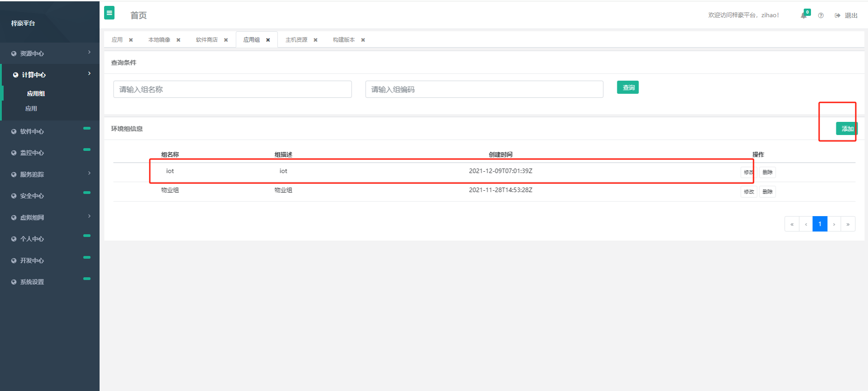Close the 构建版本 tab
Viewport: 868px width, 391px height.
[363, 40]
